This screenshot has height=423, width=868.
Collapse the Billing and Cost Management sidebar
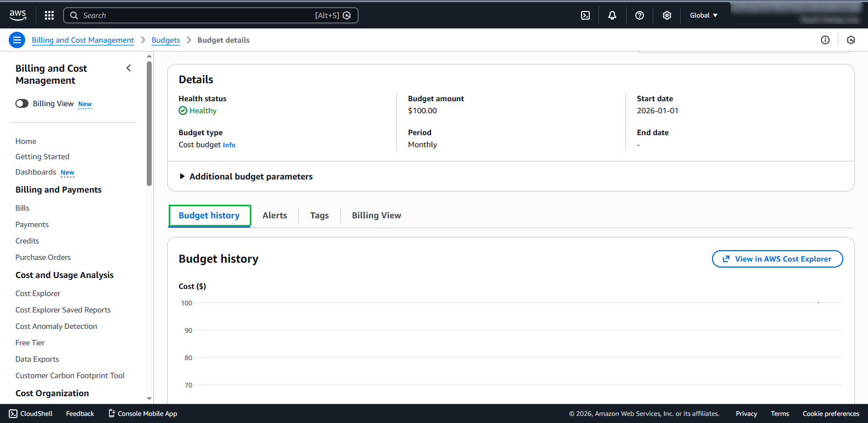129,68
